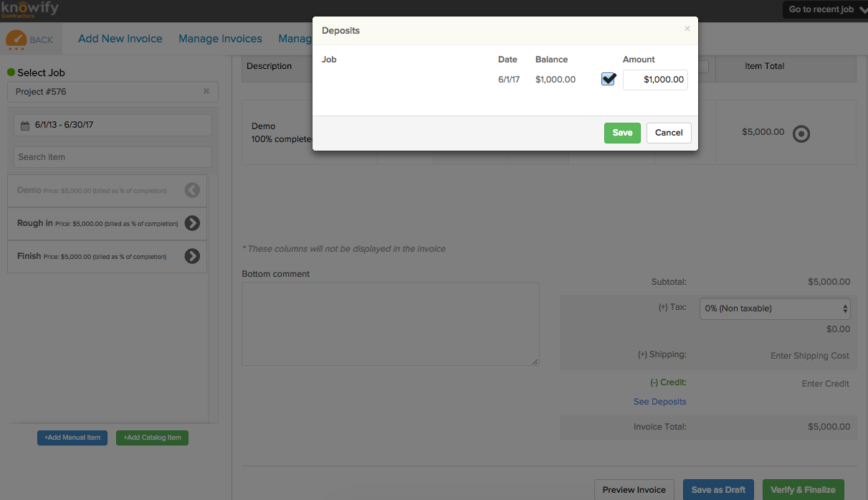Click the Description column header
868x500 pixels.
269,66
